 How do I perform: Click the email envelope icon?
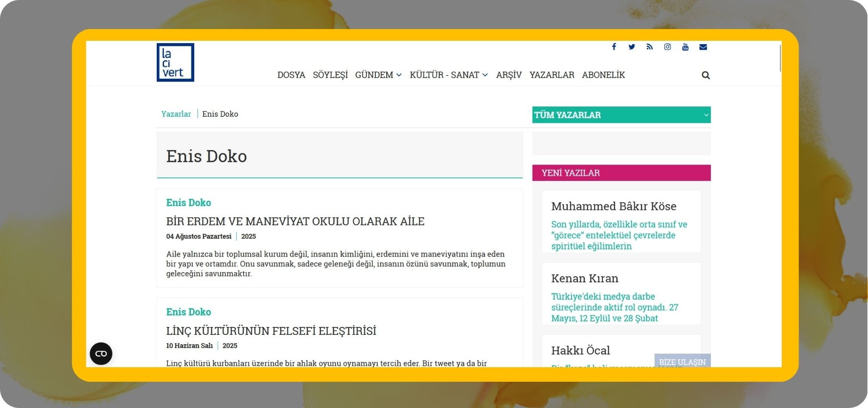(x=703, y=47)
